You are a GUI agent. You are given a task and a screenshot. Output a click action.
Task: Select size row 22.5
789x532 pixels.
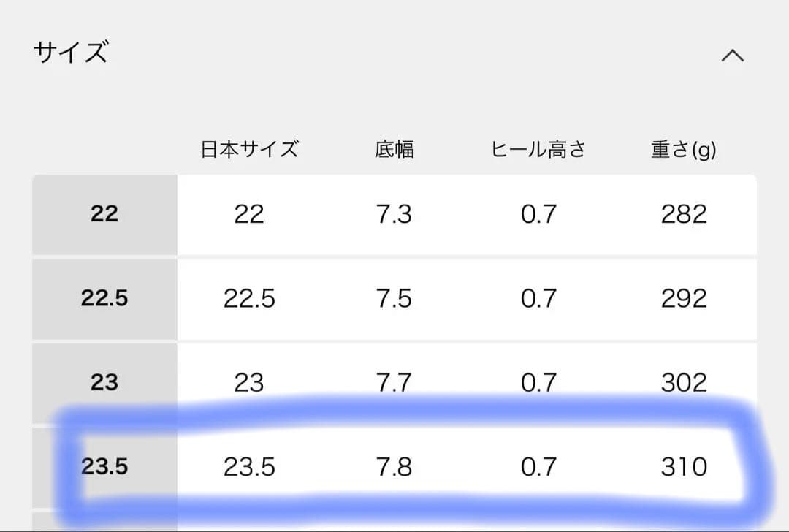(104, 299)
